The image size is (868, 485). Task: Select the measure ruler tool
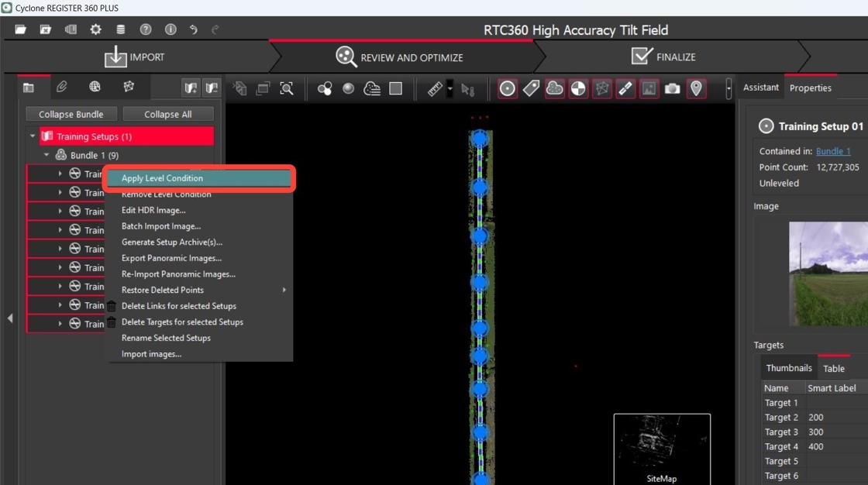(435, 88)
